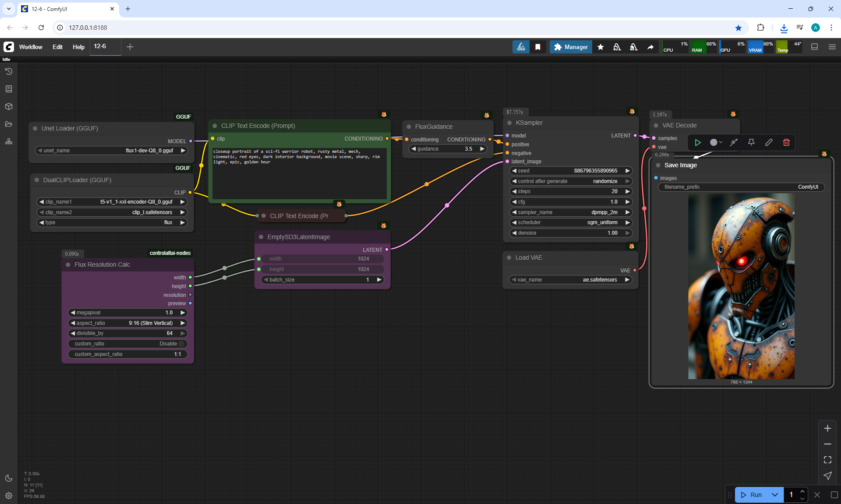Delete selected node with red trash icon
The width and height of the screenshot is (841, 504).
786,142
